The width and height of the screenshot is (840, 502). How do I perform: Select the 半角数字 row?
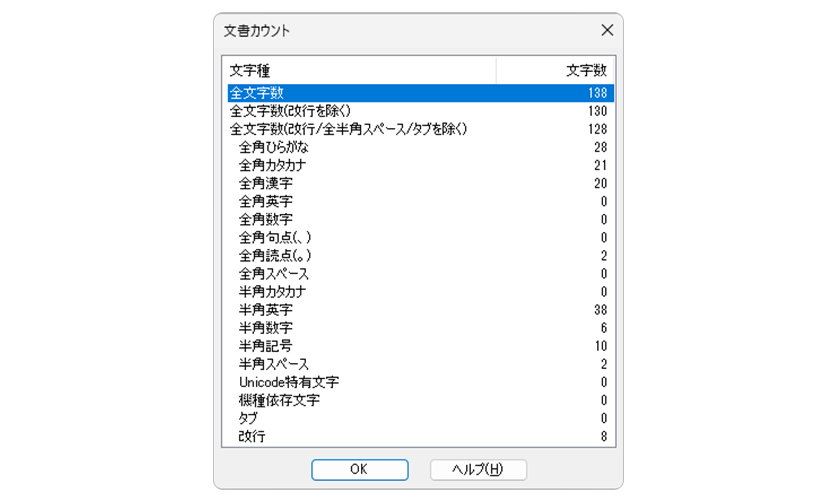tap(421, 328)
